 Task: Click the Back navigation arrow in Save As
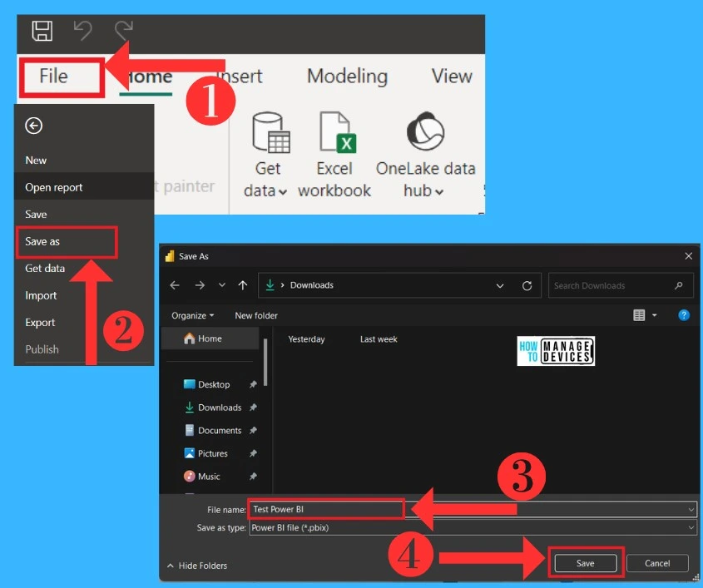click(x=175, y=285)
